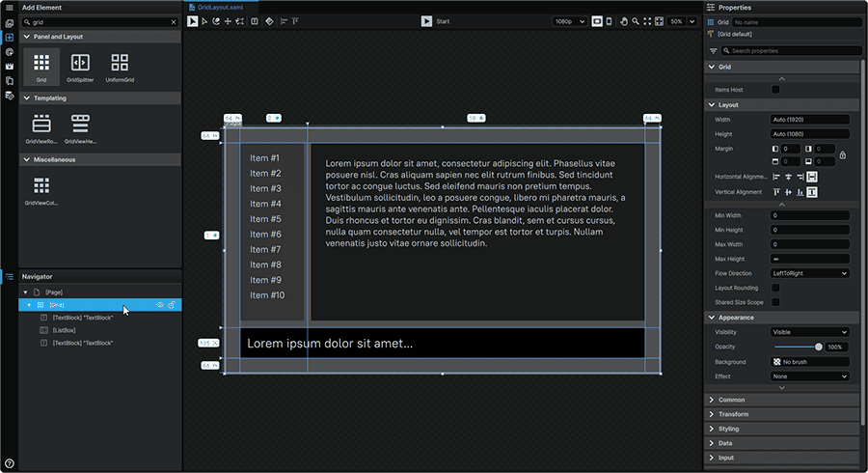Switch to landscape device orientation
The image size is (868, 473).
coord(597,21)
